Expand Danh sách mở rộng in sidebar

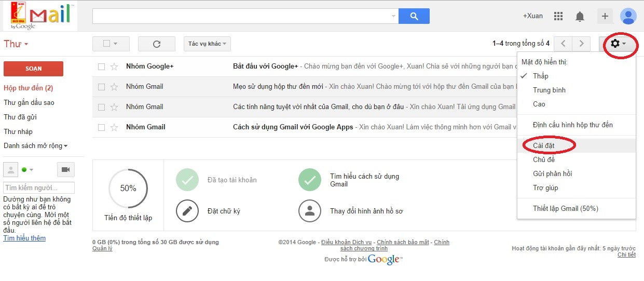tap(36, 146)
